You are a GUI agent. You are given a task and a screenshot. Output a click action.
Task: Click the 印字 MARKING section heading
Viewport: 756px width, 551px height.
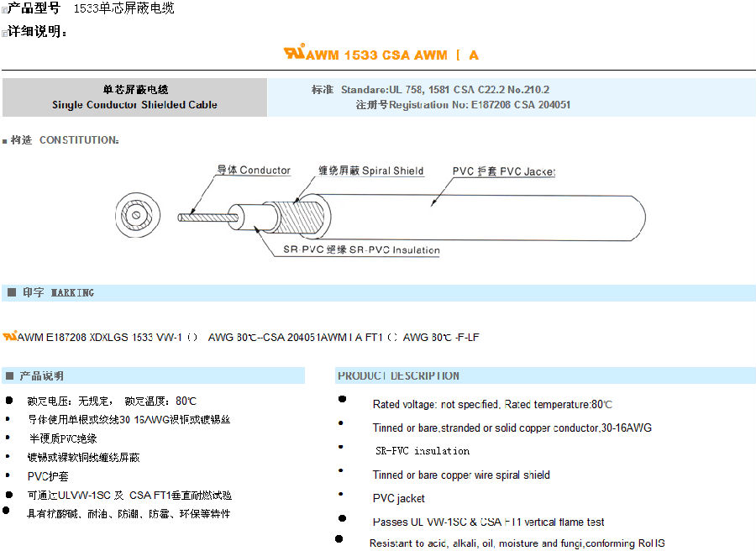tap(58, 292)
